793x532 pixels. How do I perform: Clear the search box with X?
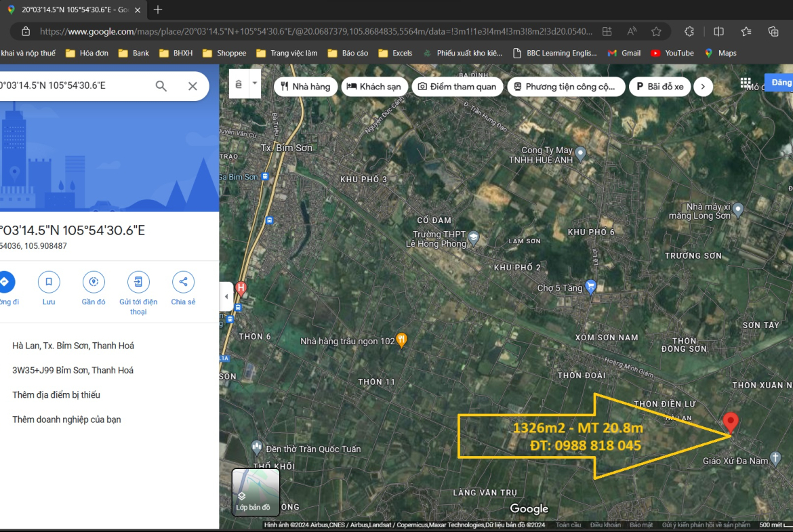(192, 86)
